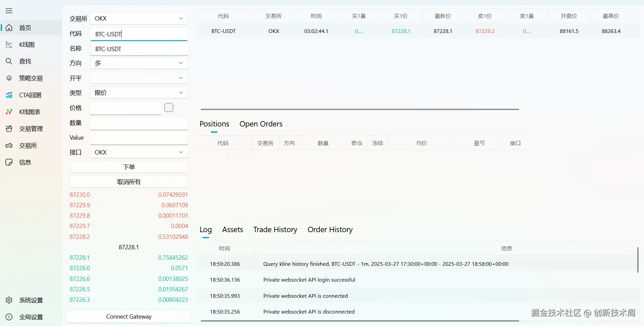Click the 取消所有 cancel all button
The width and height of the screenshot is (644, 326).
coord(129,182)
